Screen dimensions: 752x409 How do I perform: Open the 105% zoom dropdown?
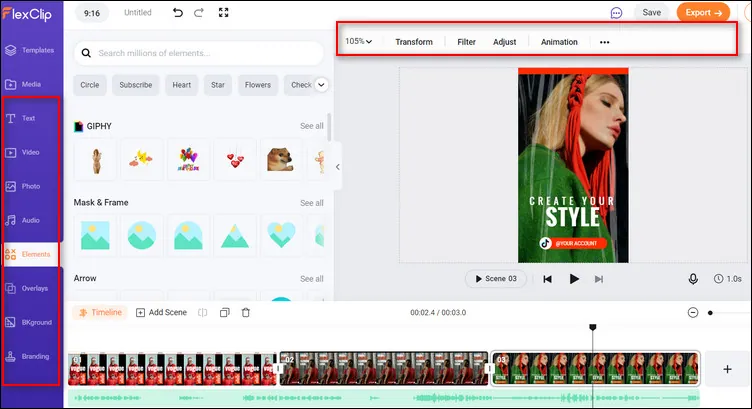tap(358, 41)
